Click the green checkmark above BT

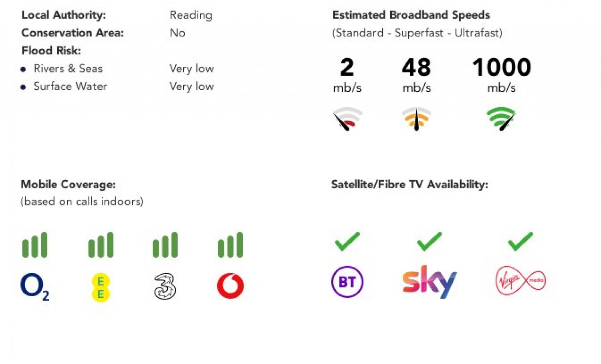coord(347,241)
